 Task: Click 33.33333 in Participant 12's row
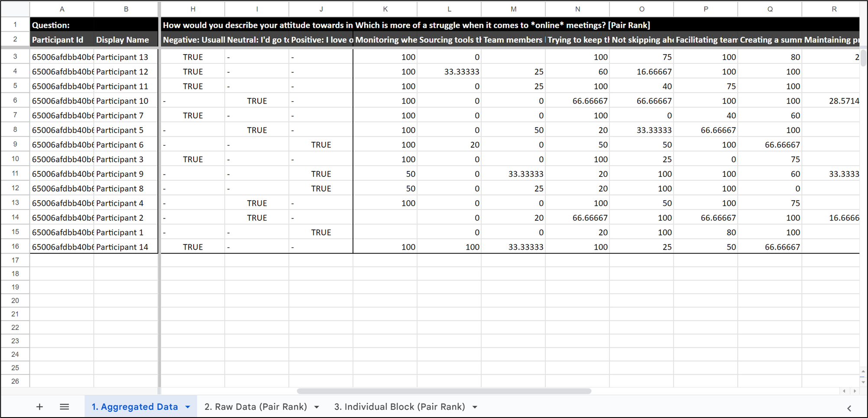pos(449,72)
